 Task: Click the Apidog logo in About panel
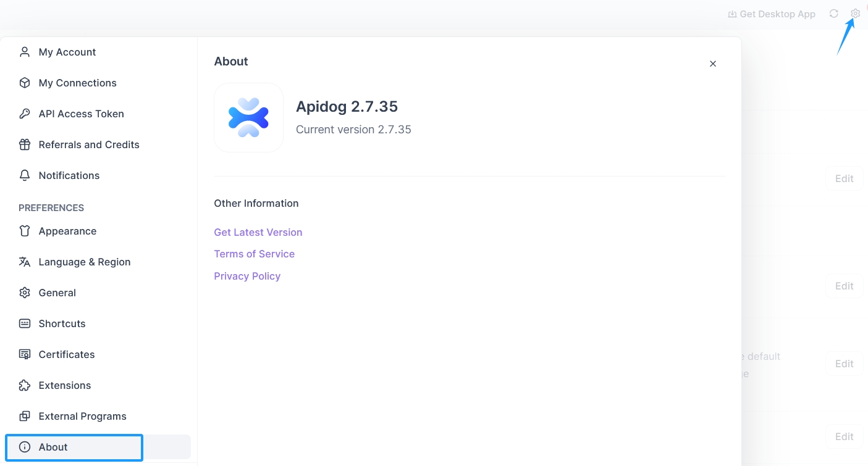point(248,117)
